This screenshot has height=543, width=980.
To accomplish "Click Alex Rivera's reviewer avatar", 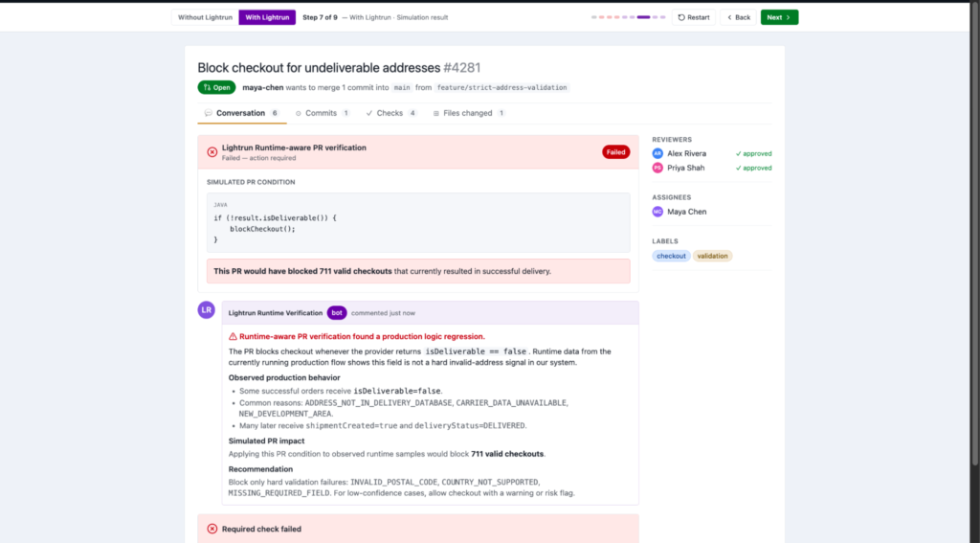I will coord(657,153).
